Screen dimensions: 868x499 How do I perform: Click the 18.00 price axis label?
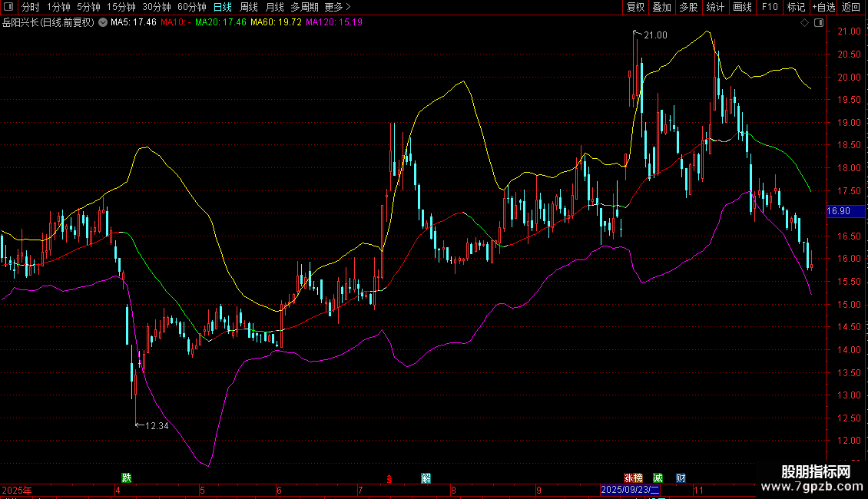[x=849, y=168]
